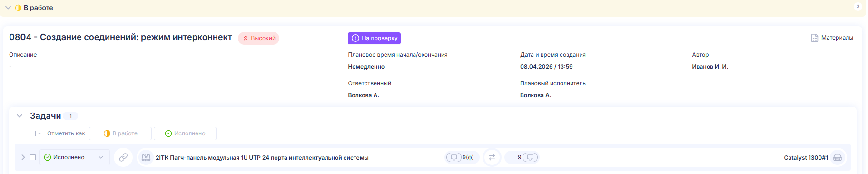This screenshot has height=174, width=868.
Task: Click the chain link icon in task row
Action: [x=123, y=157]
